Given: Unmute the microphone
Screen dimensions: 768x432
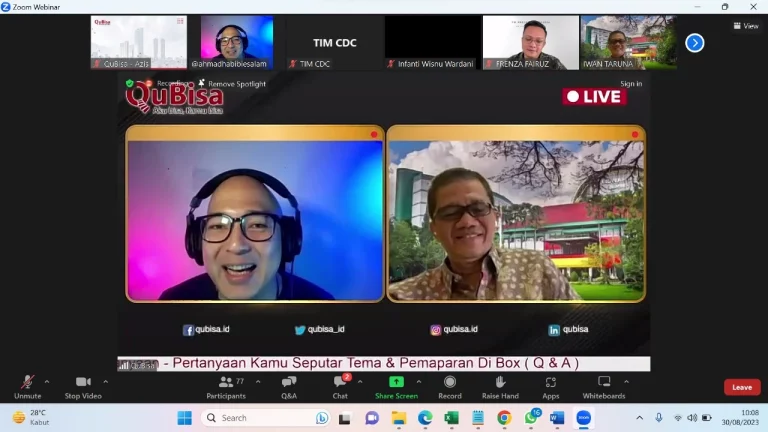Looking at the screenshot, I should [27, 387].
